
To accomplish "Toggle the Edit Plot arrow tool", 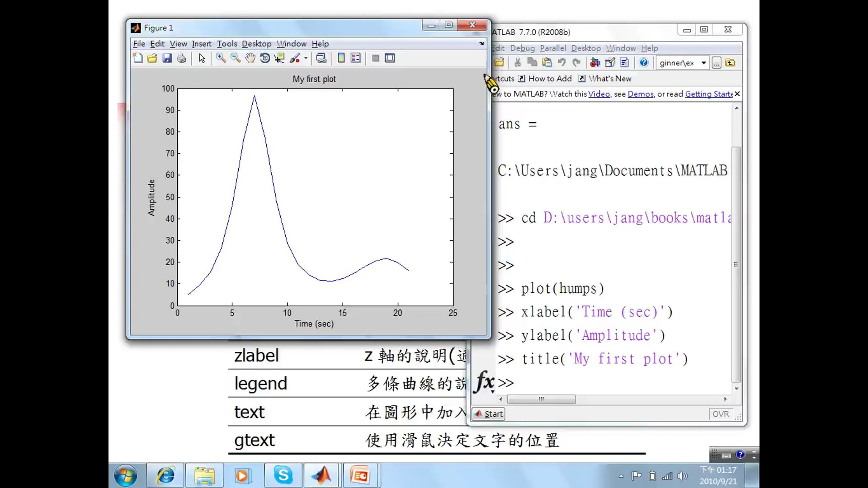I will point(202,58).
